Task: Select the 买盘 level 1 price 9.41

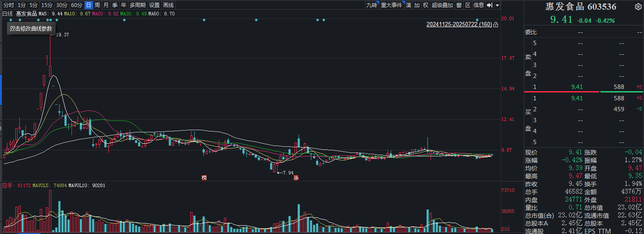Action: [x=576, y=98]
